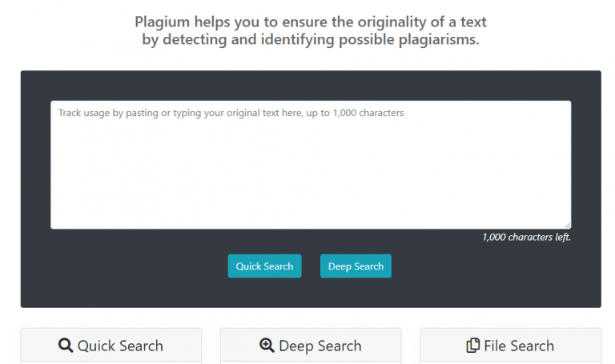This screenshot has width=615, height=364.
Task: Open the Quick Search tab label
Action: [x=120, y=346]
